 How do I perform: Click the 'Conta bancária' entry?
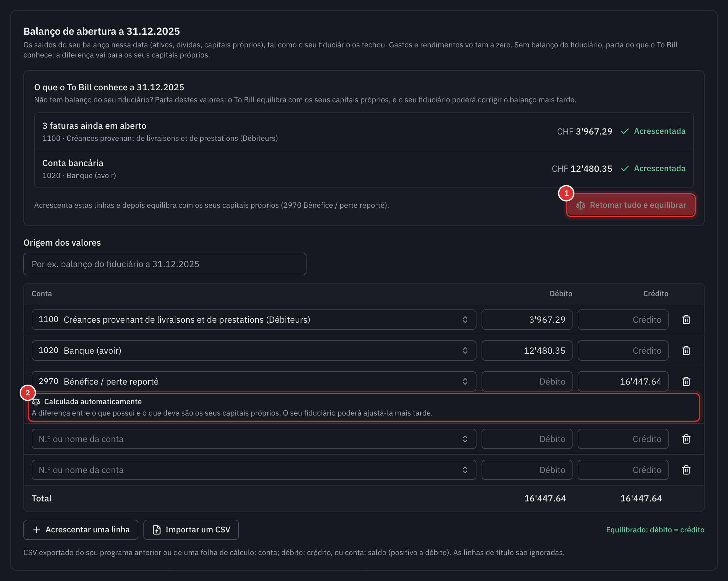364,169
